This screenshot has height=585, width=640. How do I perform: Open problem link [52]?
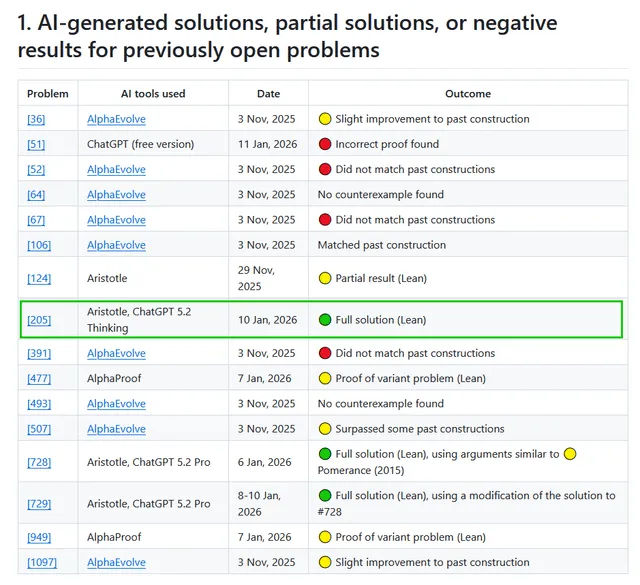[x=36, y=169]
